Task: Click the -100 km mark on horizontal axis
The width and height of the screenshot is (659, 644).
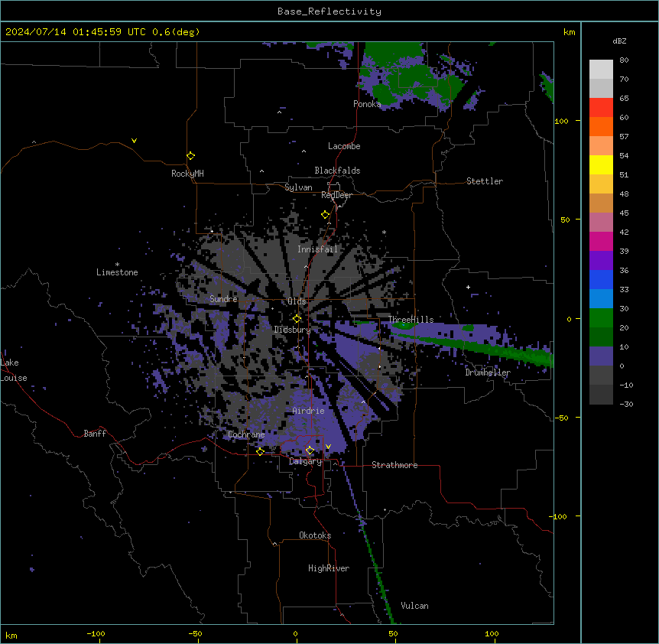Action: pos(96,633)
